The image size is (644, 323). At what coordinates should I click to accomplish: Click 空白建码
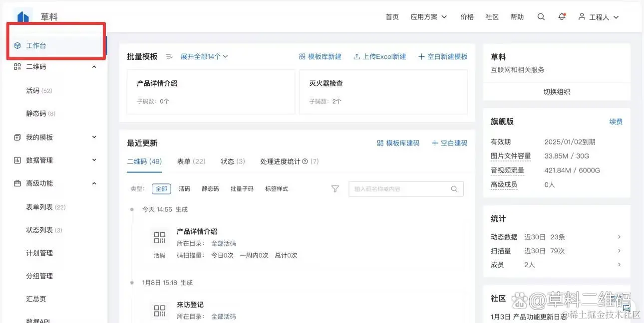coord(450,143)
